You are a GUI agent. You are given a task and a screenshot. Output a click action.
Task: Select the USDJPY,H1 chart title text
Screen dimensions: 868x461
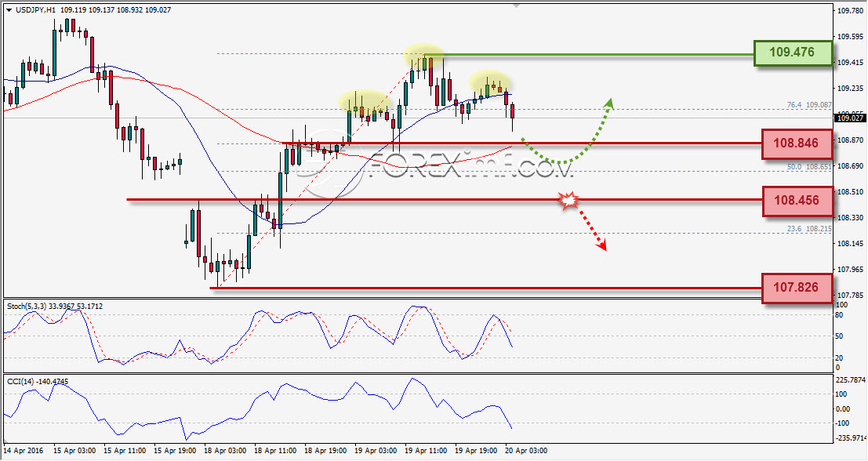click(35, 9)
